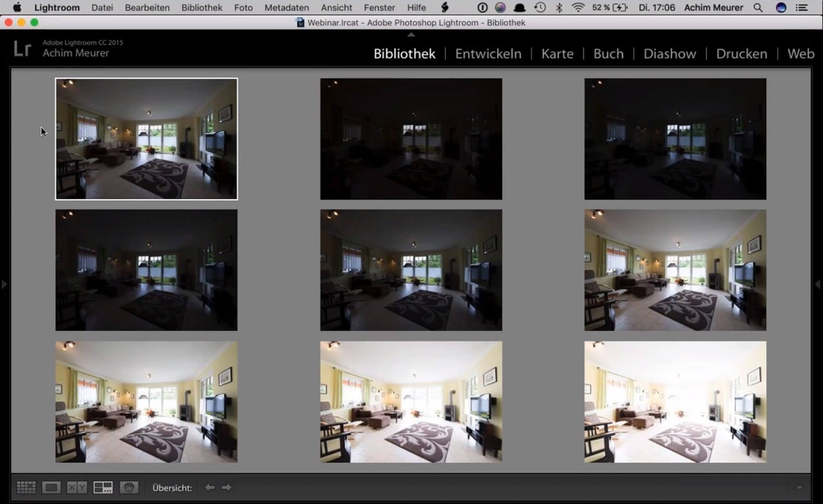Click the Lightroom Lr logo
This screenshot has width=823, height=504.
tap(22, 48)
